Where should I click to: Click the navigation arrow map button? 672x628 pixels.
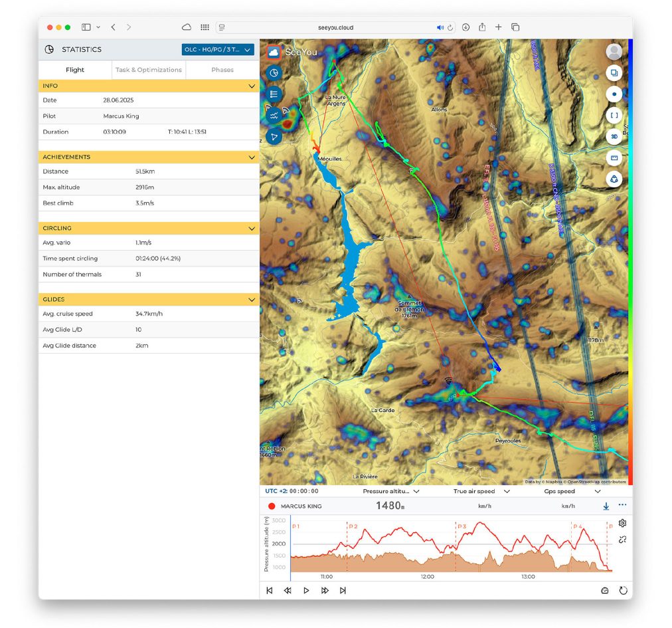[274, 137]
